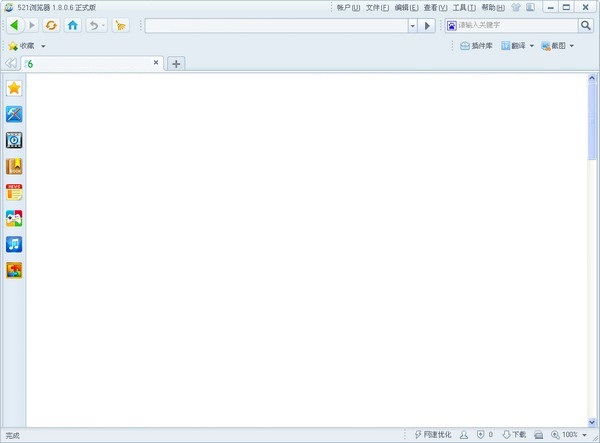Open the sidebar pictures icon

(14, 270)
